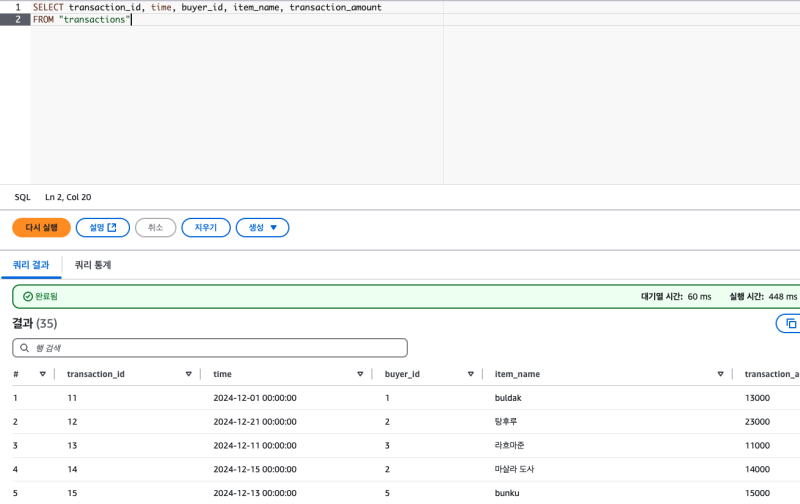Open the 쿼리 통계 tab
The width and height of the screenshot is (800, 504).
coord(93,265)
